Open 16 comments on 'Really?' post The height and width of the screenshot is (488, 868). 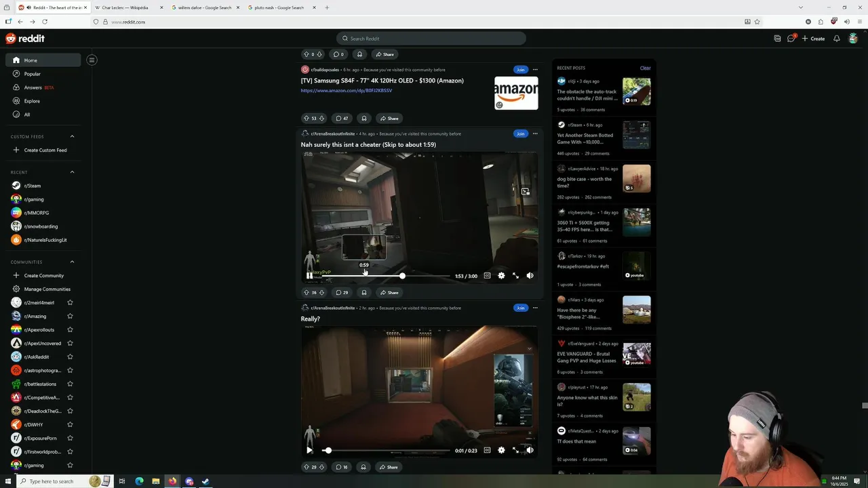(x=342, y=467)
